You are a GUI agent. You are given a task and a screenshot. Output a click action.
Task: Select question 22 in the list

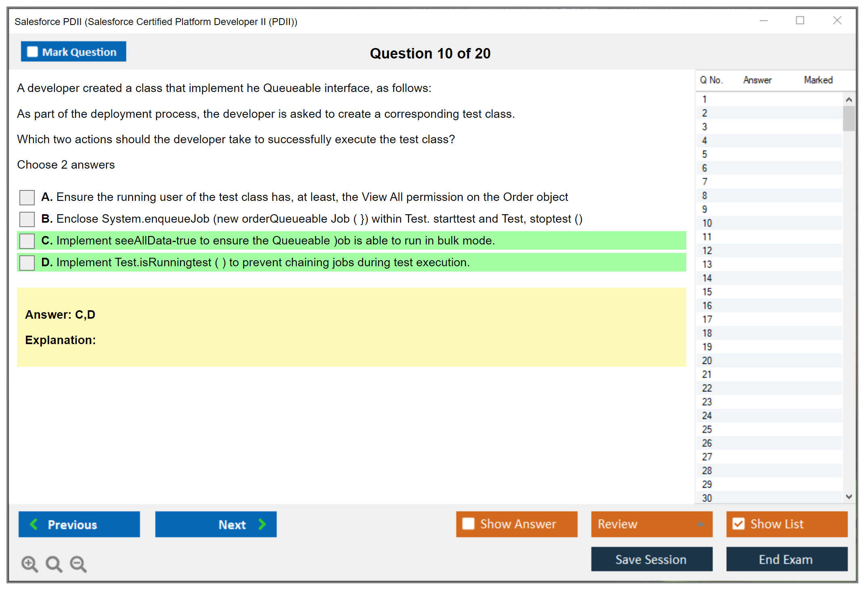coord(707,388)
